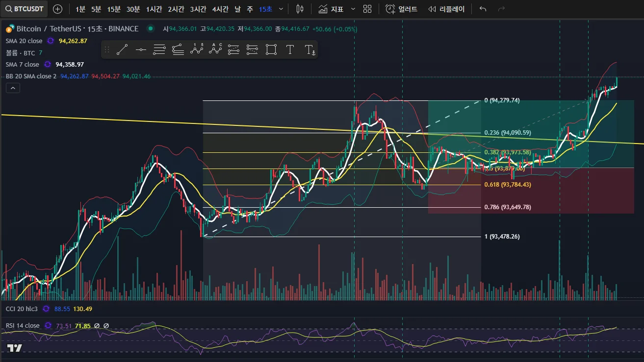The height and width of the screenshot is (362, 644).
Task: Pick the Elliott impulse wave 1-5 tool
Action: tap(197, 49)
